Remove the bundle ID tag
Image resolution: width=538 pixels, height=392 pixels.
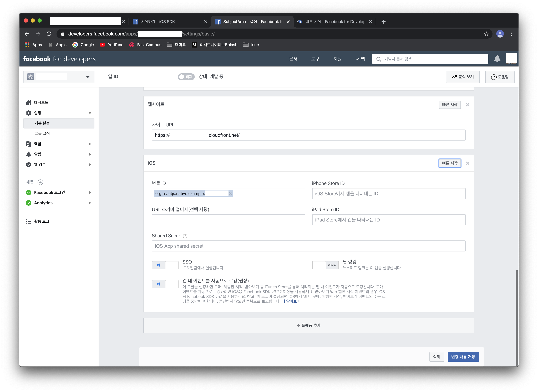point(230,194)
